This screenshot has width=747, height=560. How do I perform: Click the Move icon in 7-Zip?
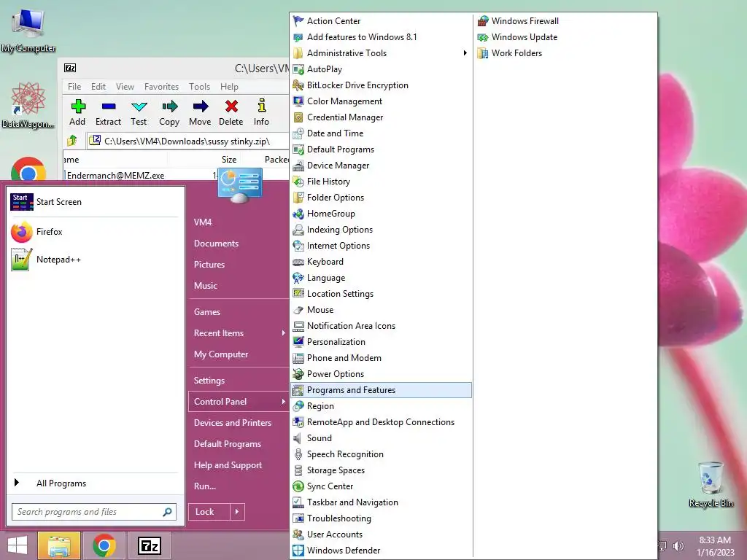[x=200, y=106]
